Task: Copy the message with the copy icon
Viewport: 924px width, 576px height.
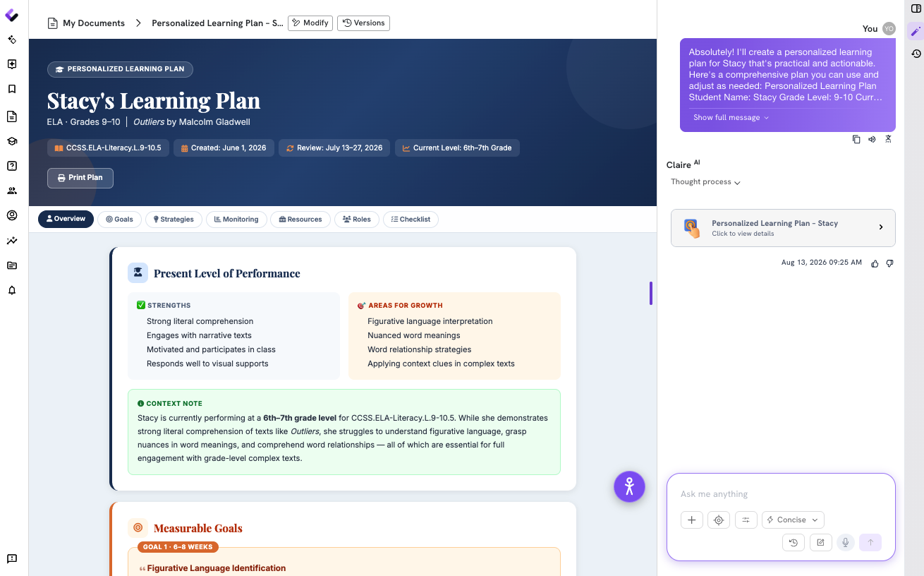Action: 856,139
